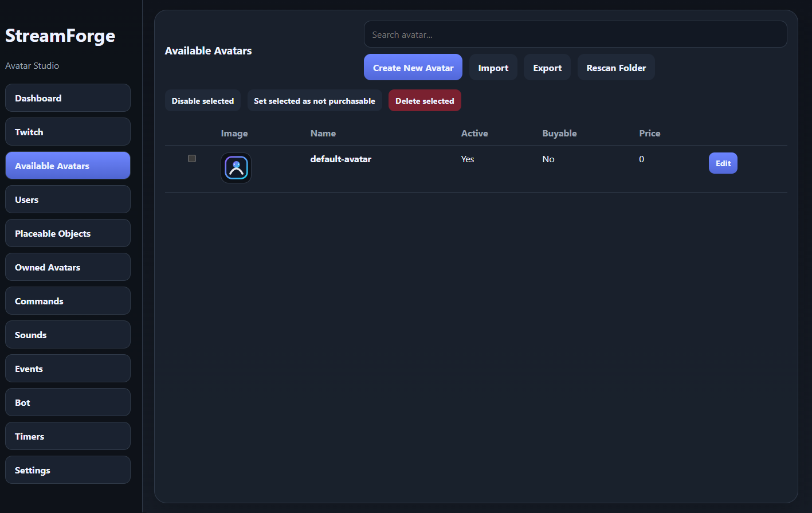Focus the Search avatar input field
The image size is (812, 513).
coord(575,34)
